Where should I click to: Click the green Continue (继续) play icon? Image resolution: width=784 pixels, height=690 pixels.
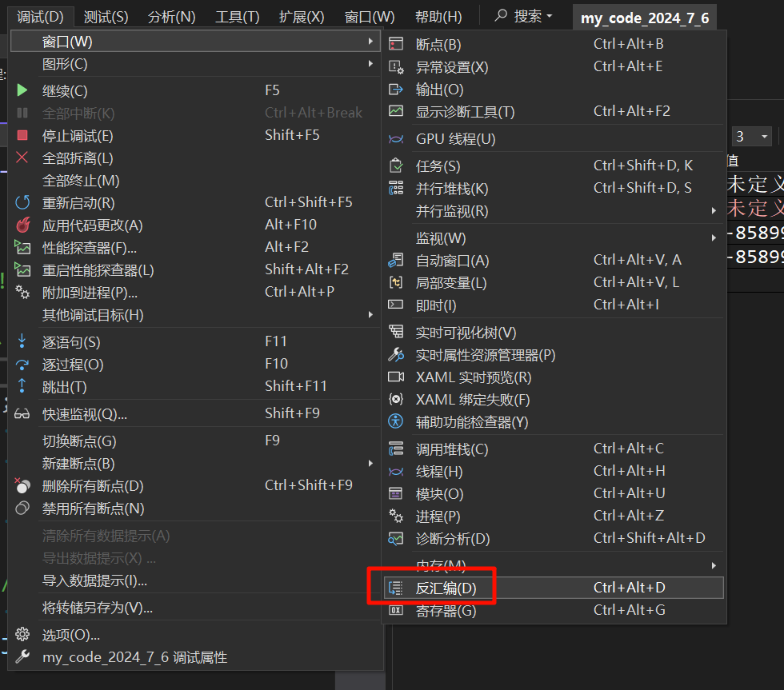tap(22, 90)
